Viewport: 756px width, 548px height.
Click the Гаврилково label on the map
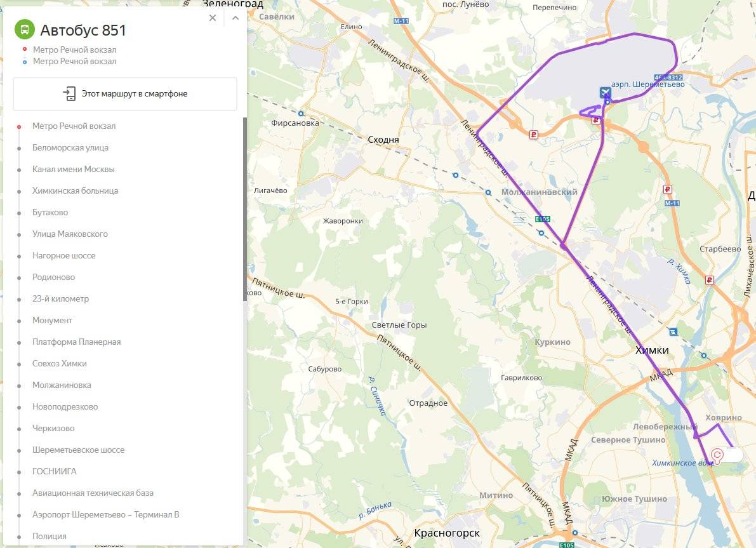[521, 378]
